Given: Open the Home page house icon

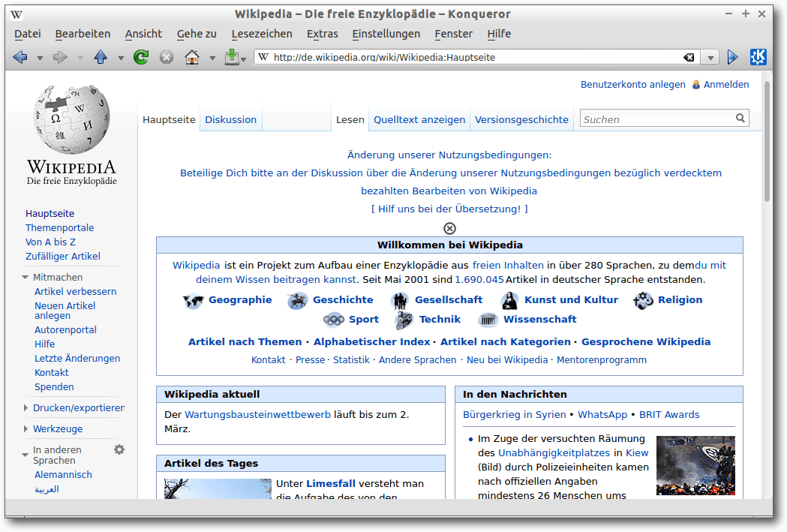Looking at the screenshot, I should pyautogui.click(x=192, y=57).
